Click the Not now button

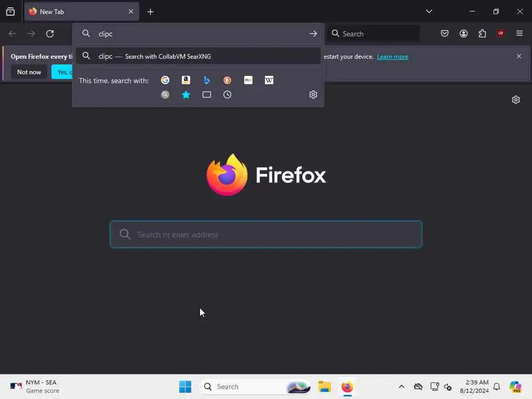point(29,72)
